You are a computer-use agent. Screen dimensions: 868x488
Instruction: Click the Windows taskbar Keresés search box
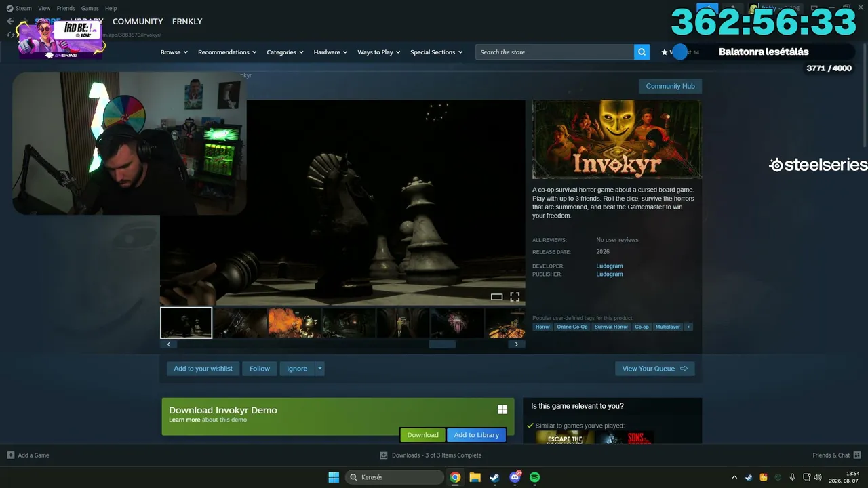396,477
